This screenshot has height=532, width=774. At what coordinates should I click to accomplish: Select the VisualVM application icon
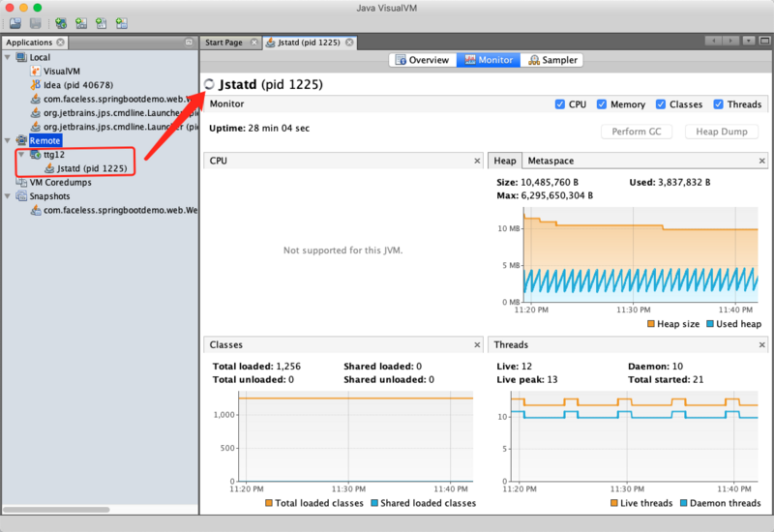click(35, 71)
